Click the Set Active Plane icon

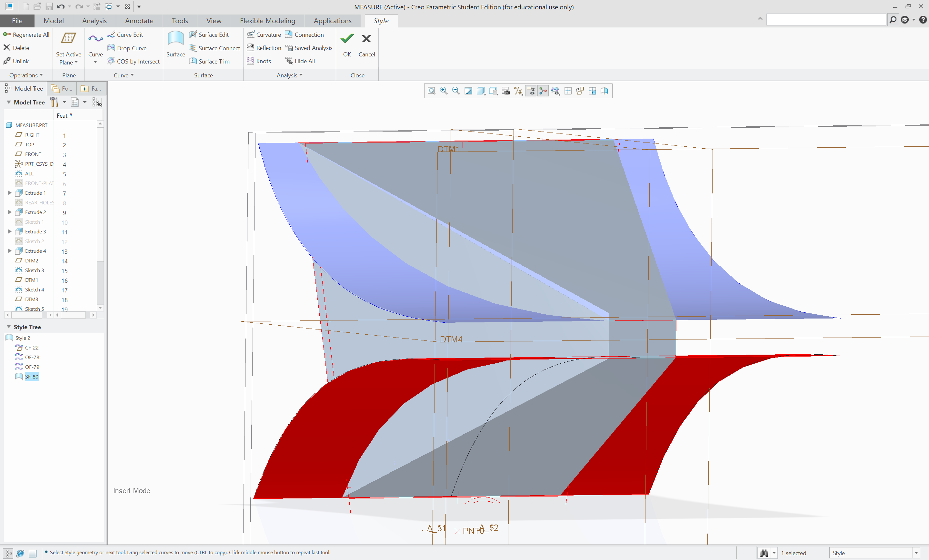(x=68, y=39)
